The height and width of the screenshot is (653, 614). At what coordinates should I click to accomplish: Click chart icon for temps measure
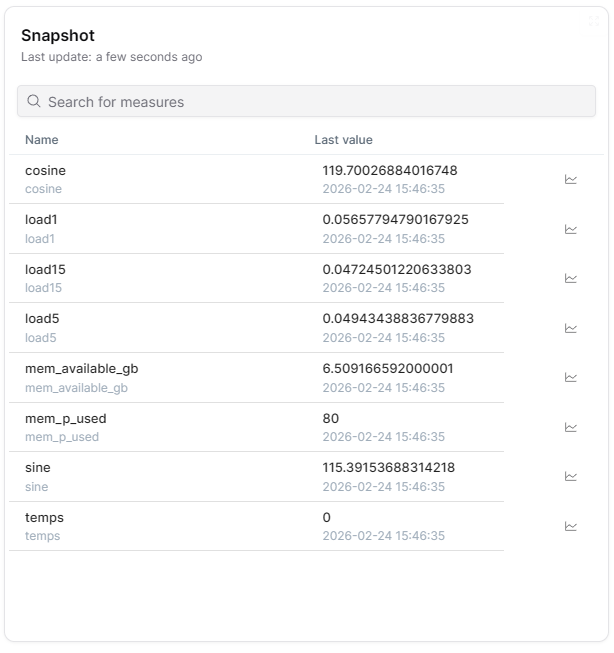[571, 526]
